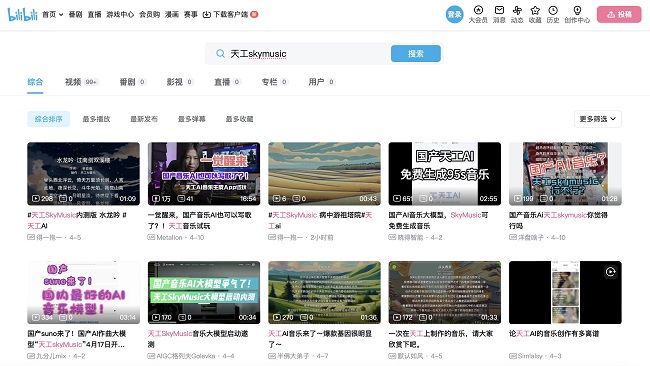650x366 pixels.
Task: Switch to the 视频 99+ tab
Action: 82,82
